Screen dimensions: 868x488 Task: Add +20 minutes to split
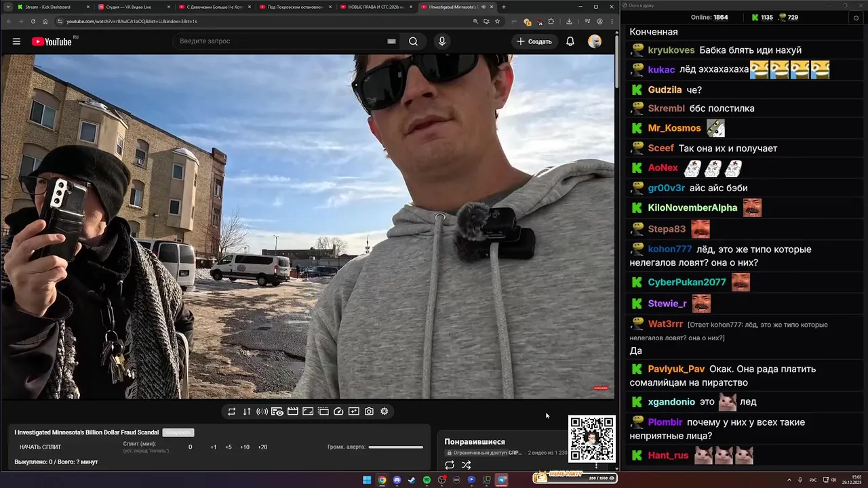tap(262, 447)
